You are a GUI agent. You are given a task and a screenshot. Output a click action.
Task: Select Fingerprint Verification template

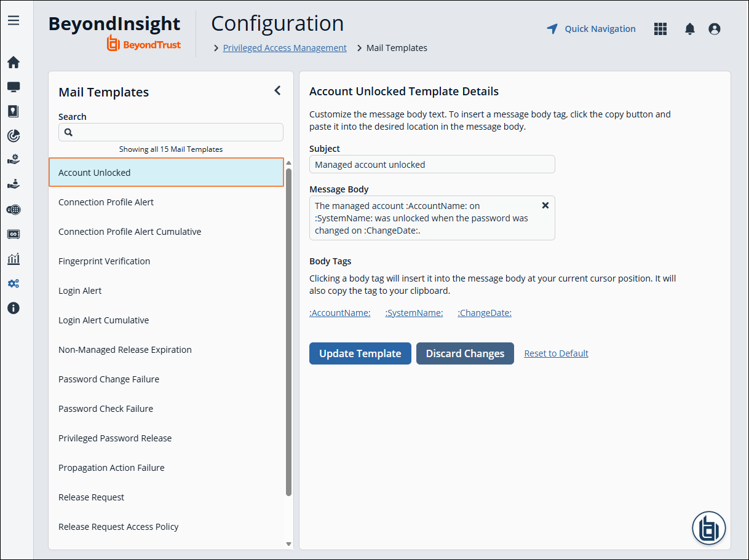pyautogui.click(x=166, y=261)
